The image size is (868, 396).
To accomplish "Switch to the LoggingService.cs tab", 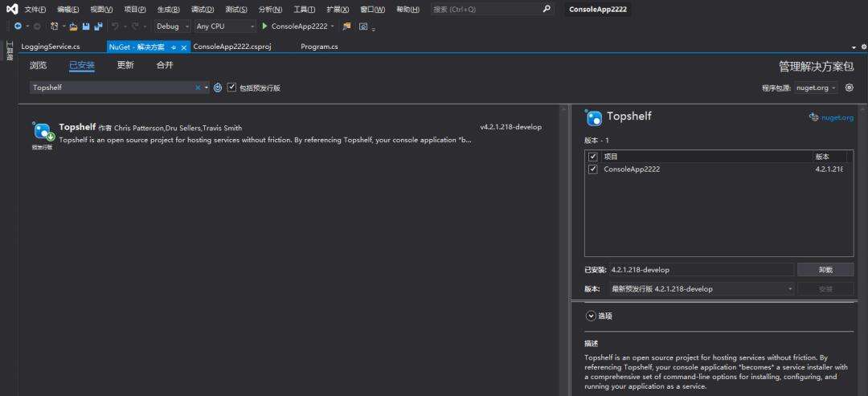I will [x=51, y=47].
